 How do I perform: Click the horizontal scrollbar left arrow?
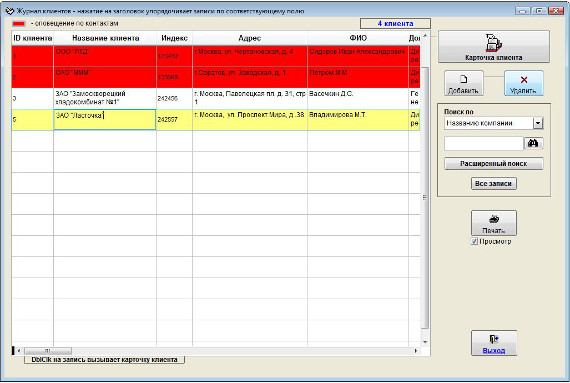coord(19,351)
